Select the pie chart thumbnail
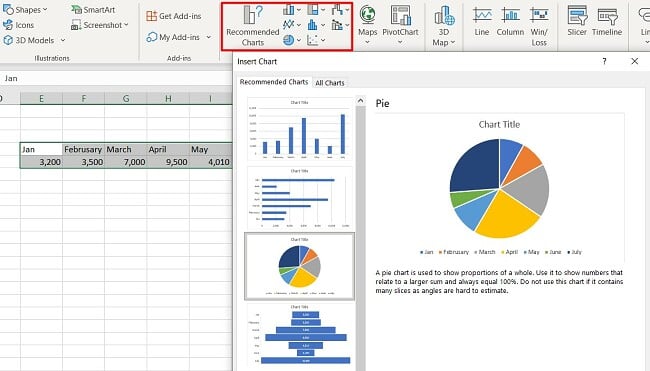Viewport: 650px width, 371px height. (299, 266)
